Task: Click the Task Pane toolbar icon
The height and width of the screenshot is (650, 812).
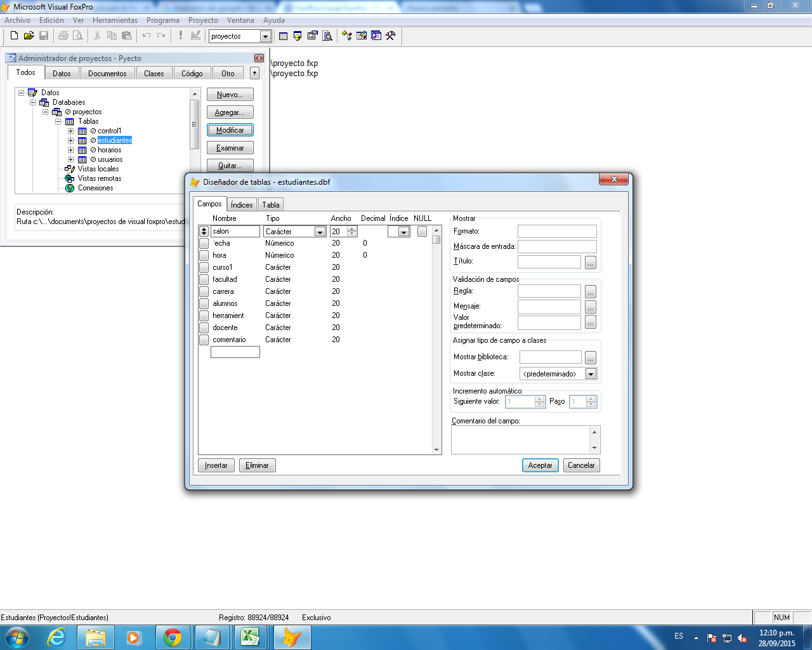Action: tap(376, 36)
